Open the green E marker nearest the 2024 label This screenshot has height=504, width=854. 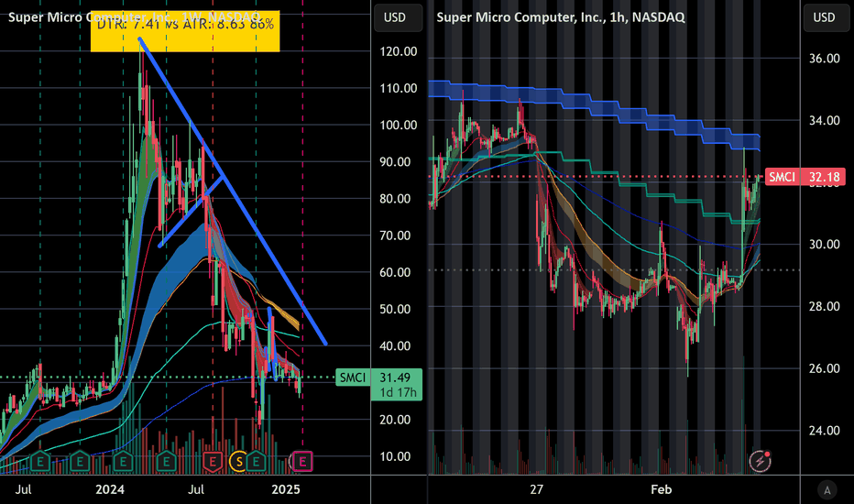coord(123,462)
